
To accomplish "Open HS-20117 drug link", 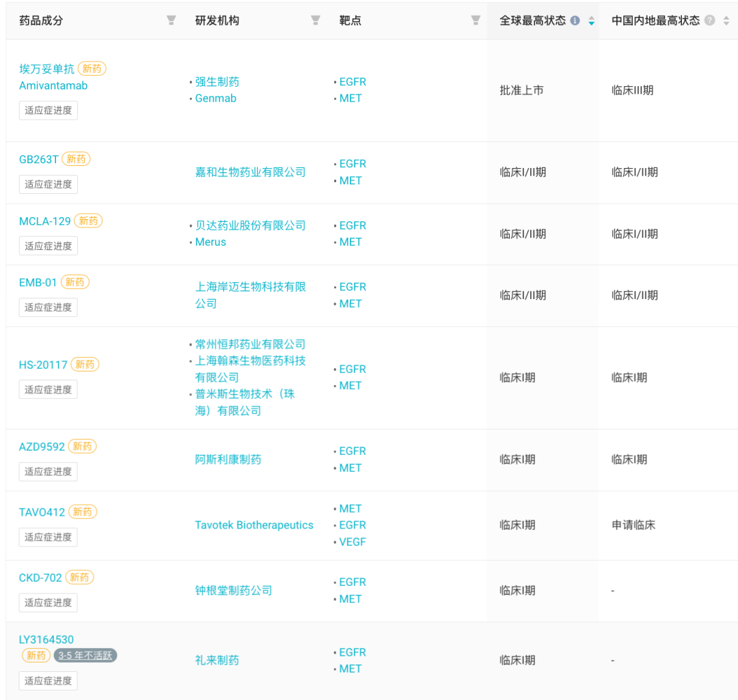I will (43, 365).
